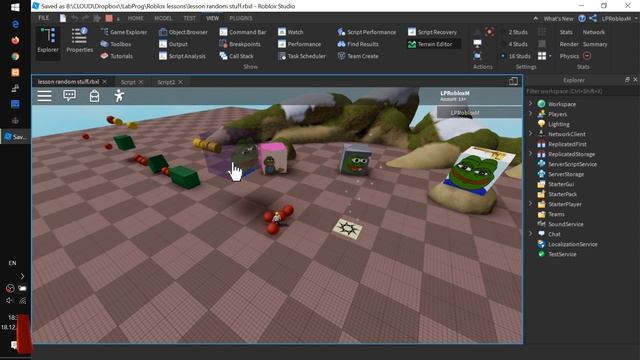
Task: Expand the Workspace node
Action: click(531, 104)
